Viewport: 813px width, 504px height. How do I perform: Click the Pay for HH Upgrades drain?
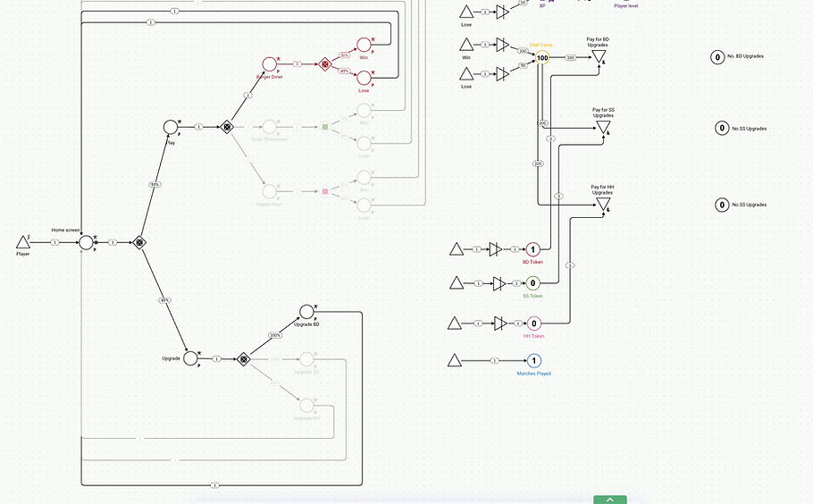click(x=602, y=205)
